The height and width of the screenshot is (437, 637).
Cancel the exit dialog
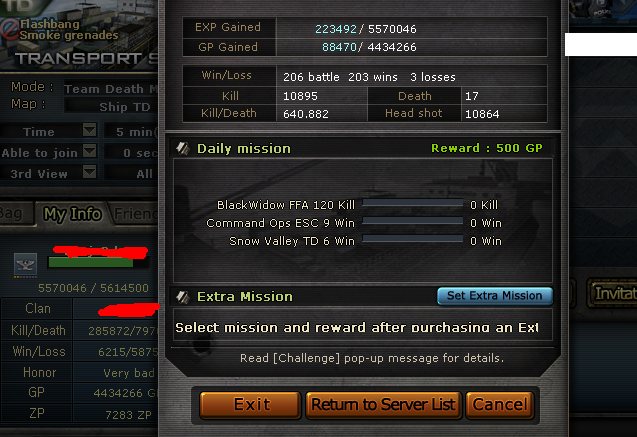tap(500, 405)
